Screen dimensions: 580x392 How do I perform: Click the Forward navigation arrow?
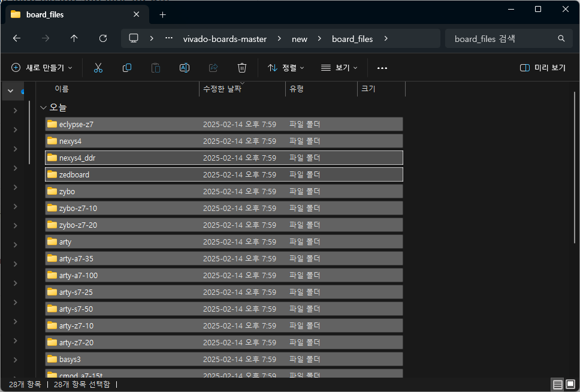(x=46, y=38)
